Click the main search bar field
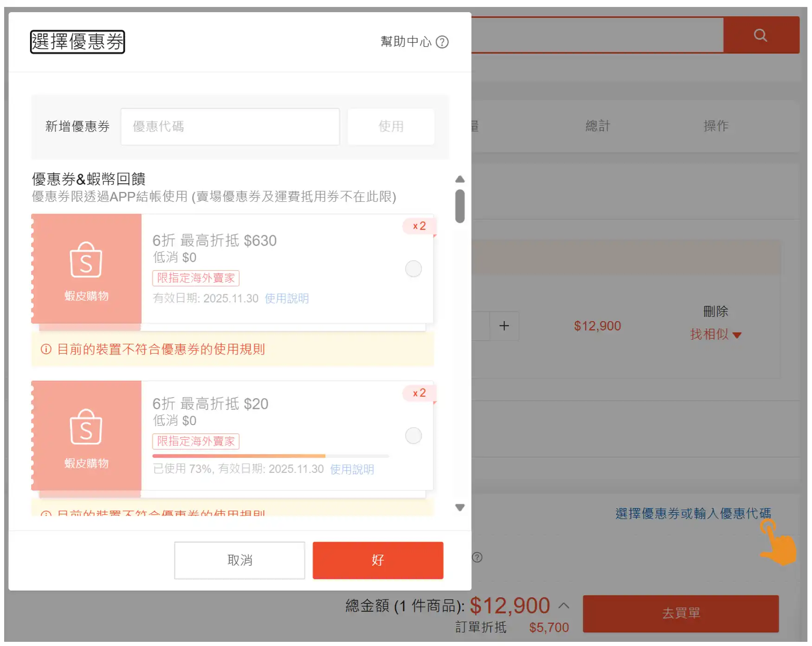The width and height of the screenshot is (812, 646). point(598,35)
